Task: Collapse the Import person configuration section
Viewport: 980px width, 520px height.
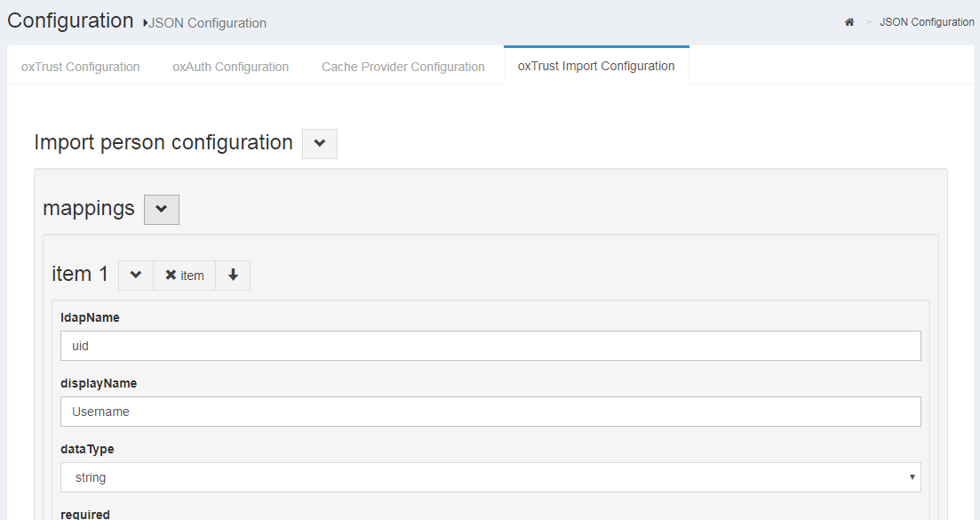Action: pos(320,143)
